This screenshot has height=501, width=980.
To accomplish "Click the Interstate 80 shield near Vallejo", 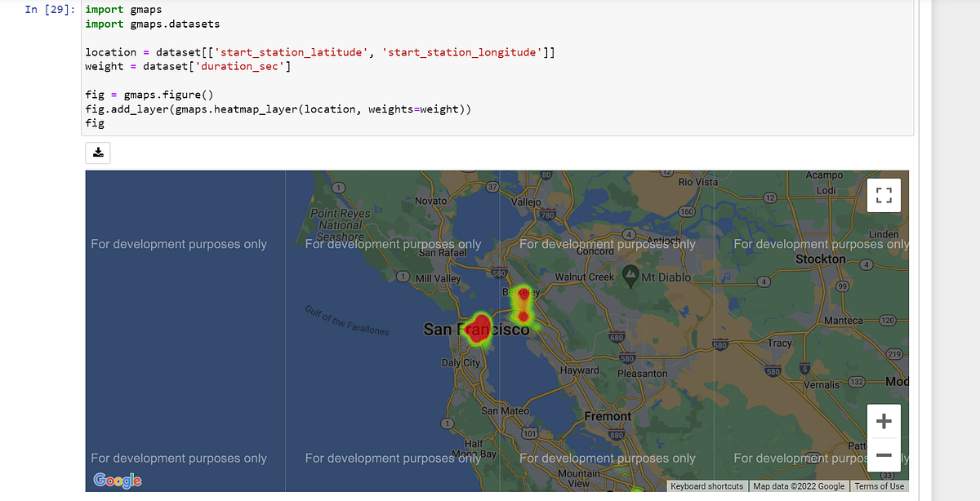I will (x=546, y=174).
